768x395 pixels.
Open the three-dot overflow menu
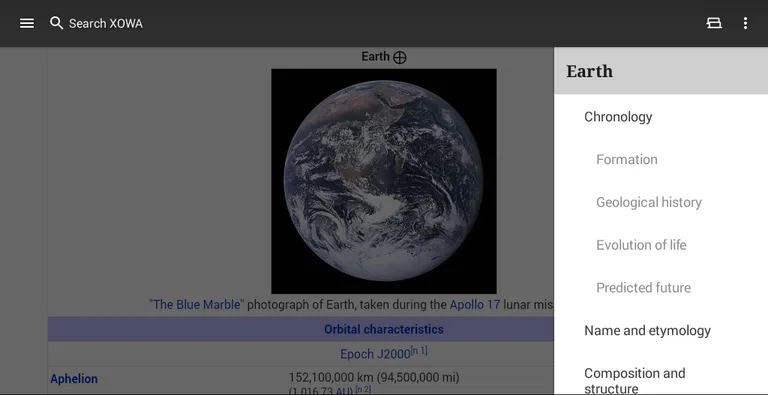[745, 23]
